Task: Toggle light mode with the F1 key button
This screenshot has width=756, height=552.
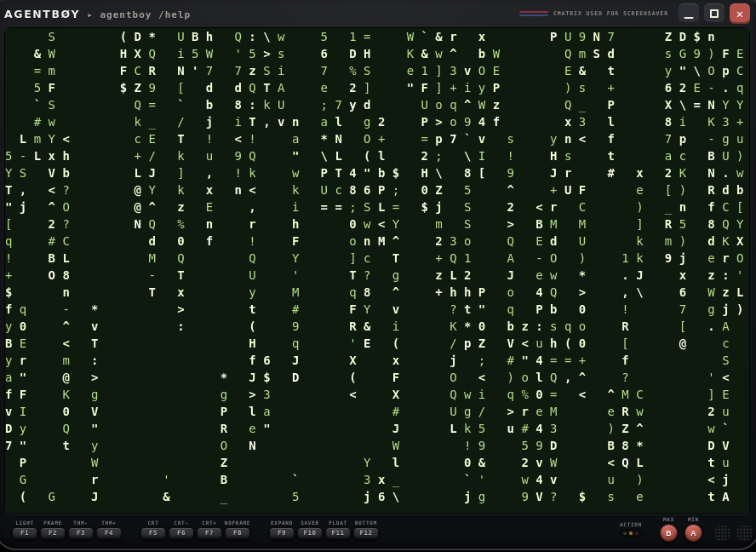Action: (x=25, y=532)
